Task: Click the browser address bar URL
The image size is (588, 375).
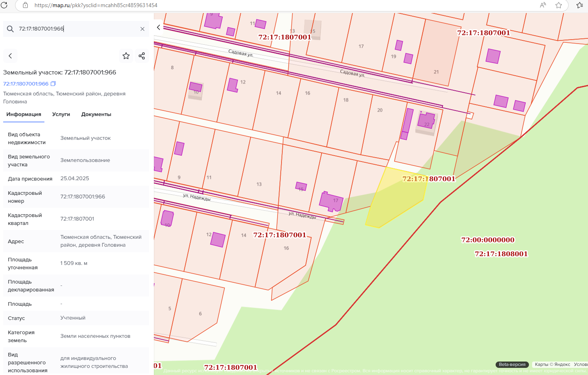Action: coord(96,5)
